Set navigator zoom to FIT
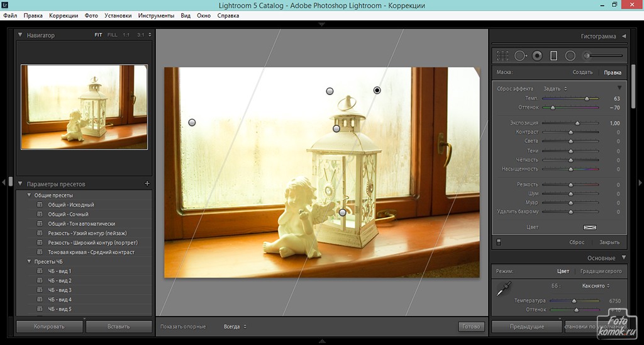The width and height of the screenshot is (644, 345). coord(98,35)
